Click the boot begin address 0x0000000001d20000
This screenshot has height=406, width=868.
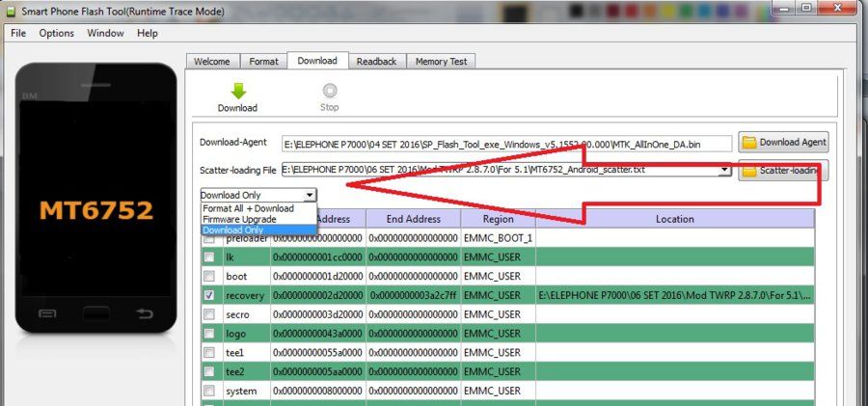coord(317,277)
